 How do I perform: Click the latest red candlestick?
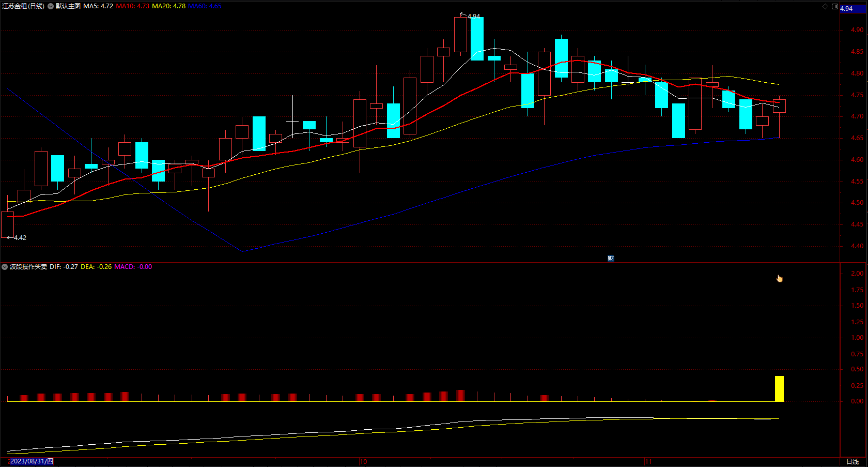(x=779, y=106)
